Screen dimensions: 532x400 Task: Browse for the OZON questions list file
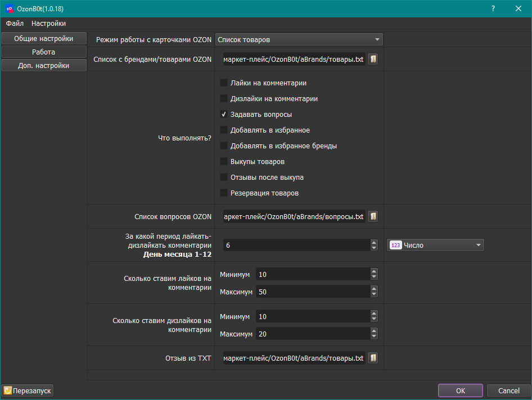tap(373, 216)
